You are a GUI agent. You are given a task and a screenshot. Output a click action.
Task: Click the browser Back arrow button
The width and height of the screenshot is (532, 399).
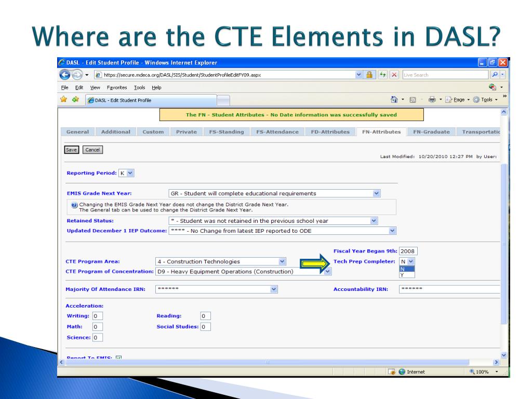[65, 75]
